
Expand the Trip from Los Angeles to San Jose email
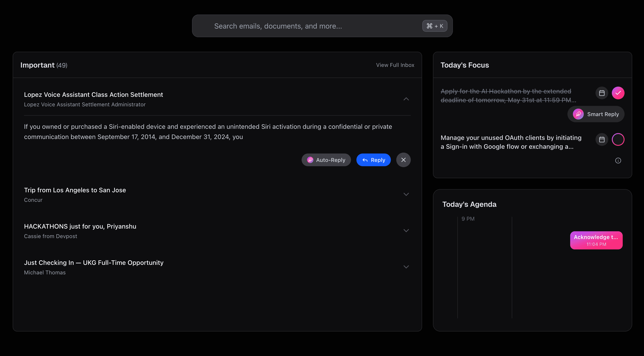tap(406, 194)
